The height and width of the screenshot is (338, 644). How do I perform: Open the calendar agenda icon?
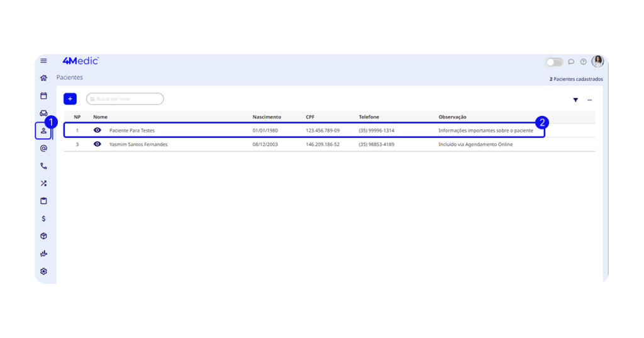(43, 96)
